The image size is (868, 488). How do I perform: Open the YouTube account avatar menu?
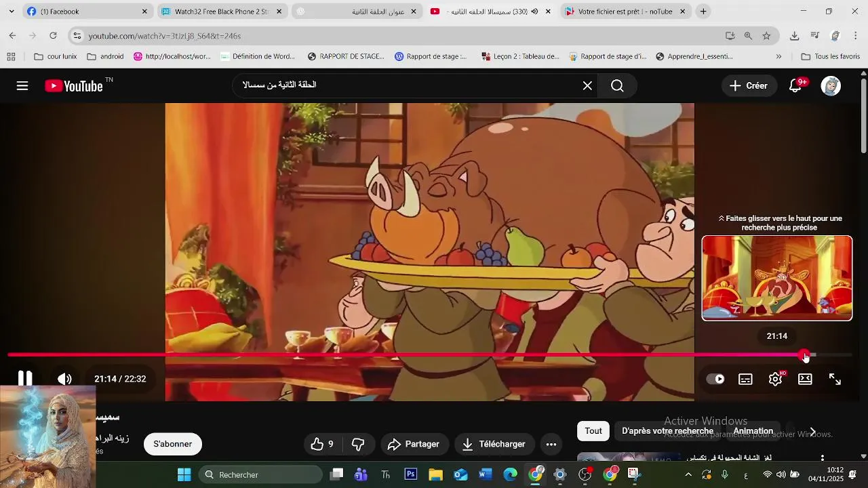831,85
